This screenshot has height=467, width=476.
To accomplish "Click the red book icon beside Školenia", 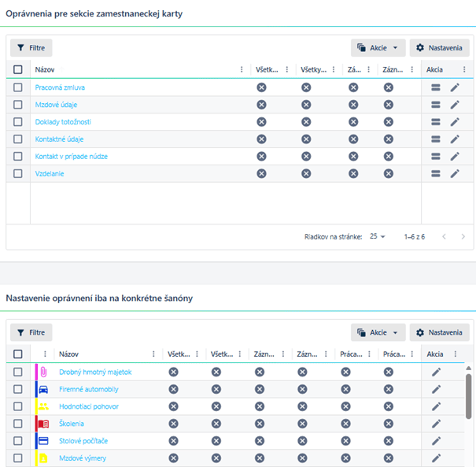I will click(x=43, y=424).
